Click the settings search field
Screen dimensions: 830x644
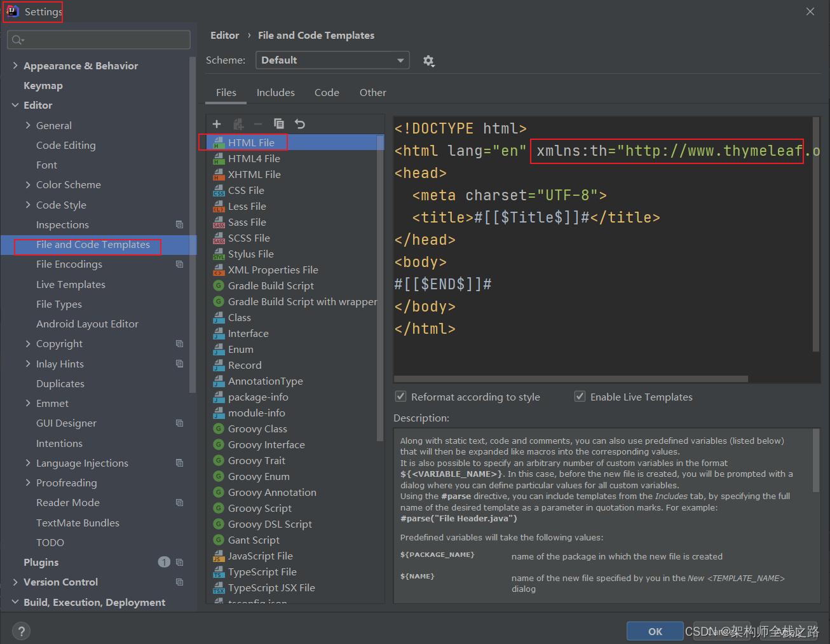tap(99, 40)
